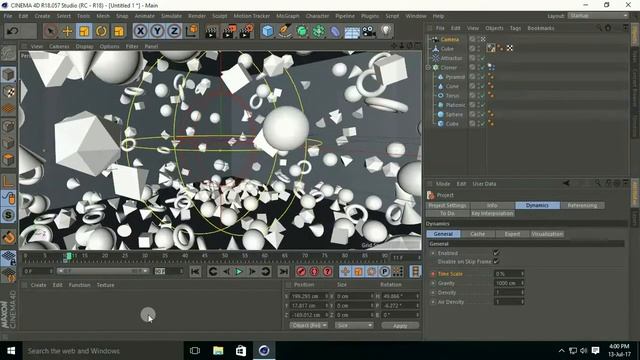Screen dimensions: 640x360
Task: Open Edit Render Settings clapperboard icon
Action: click(x=246, y=31)
